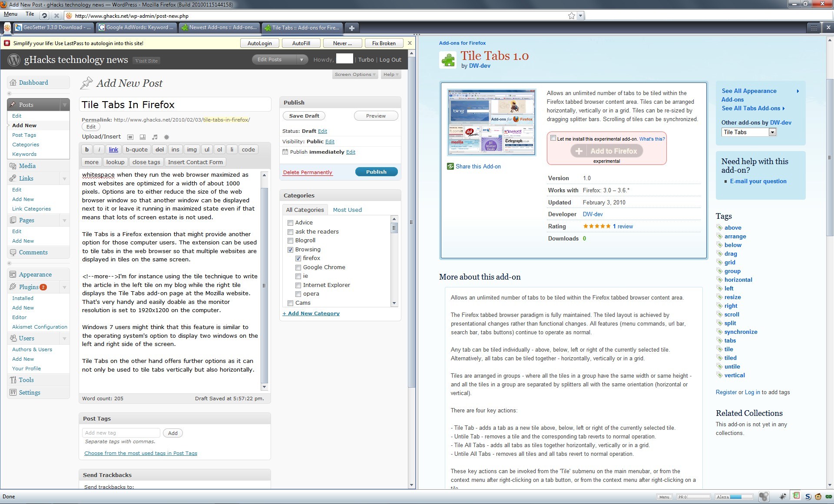This screenshot has width=834, height=504.
Task: Click the ordered list icon
Action: tap(220, 149)
